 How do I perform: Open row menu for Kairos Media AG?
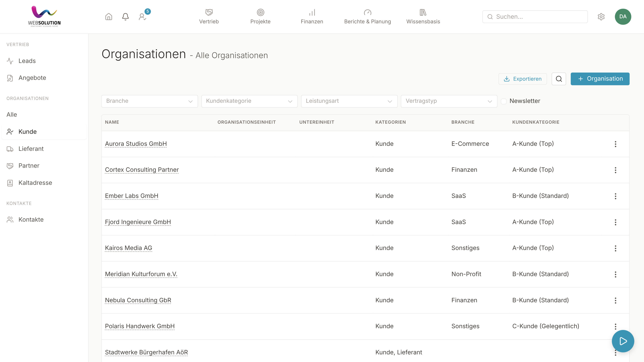point(615,248)
